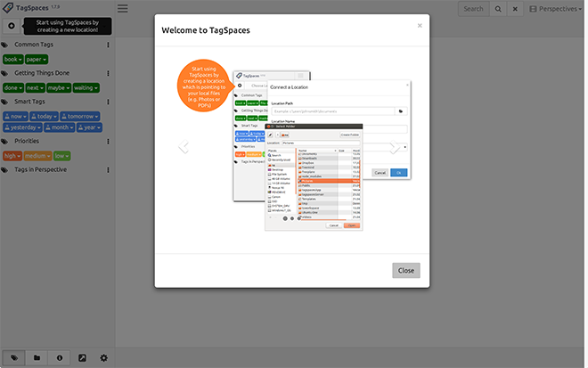Viewport: 588px width, 368px height.
Task: Click the orange tutorial hint bubble
Action: pos(204,86)
